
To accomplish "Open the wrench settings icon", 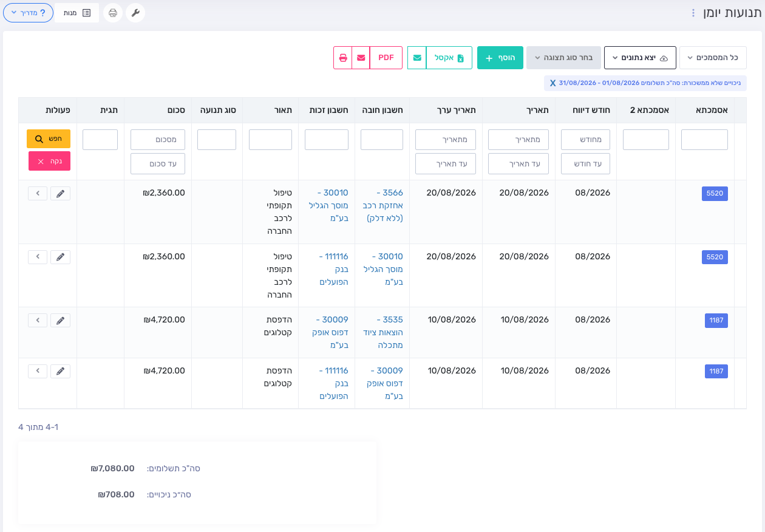I will point(135,13).
